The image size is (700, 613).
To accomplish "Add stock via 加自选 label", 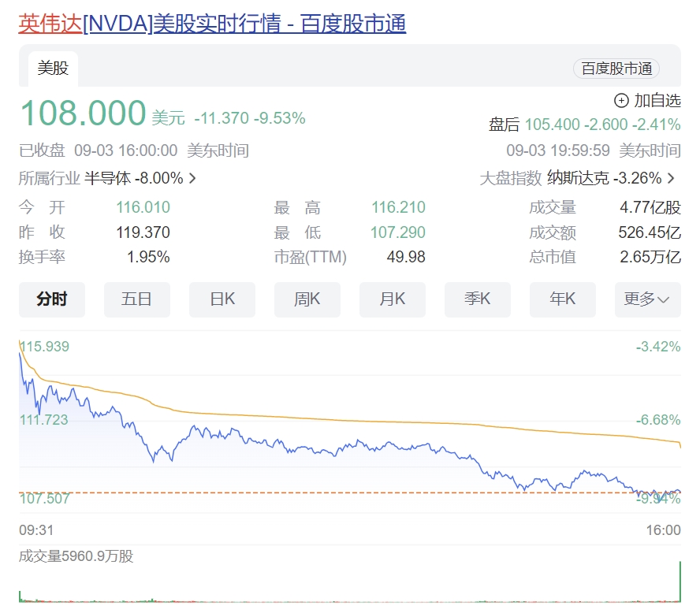I will coord(657,101).
